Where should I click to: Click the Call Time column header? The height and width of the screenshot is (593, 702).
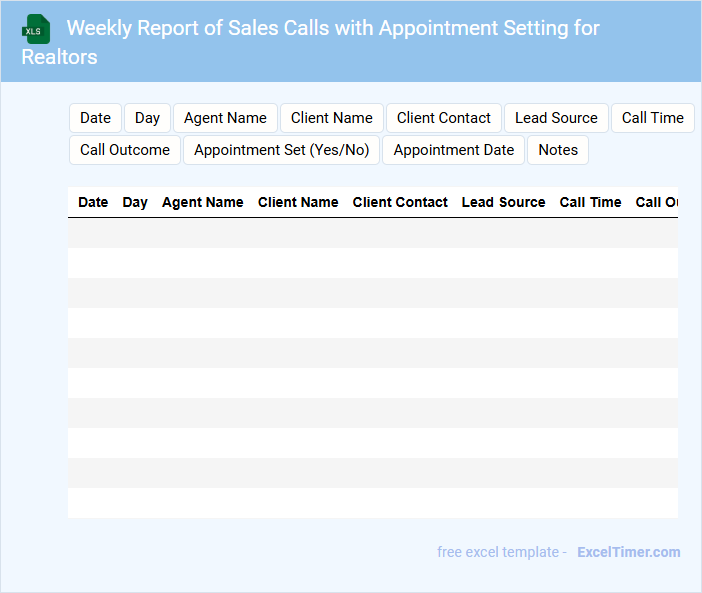pyautogui.click(x=590, y=202)
